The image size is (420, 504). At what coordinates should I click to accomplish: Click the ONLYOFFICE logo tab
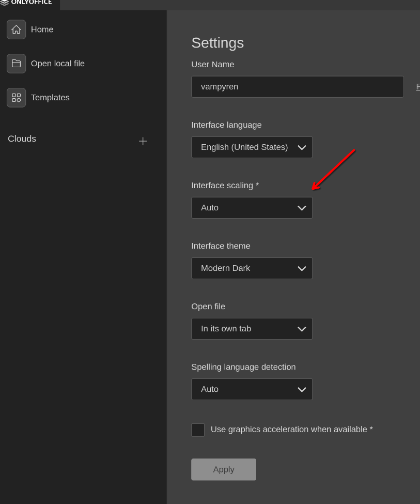click(x=29, y=3)
